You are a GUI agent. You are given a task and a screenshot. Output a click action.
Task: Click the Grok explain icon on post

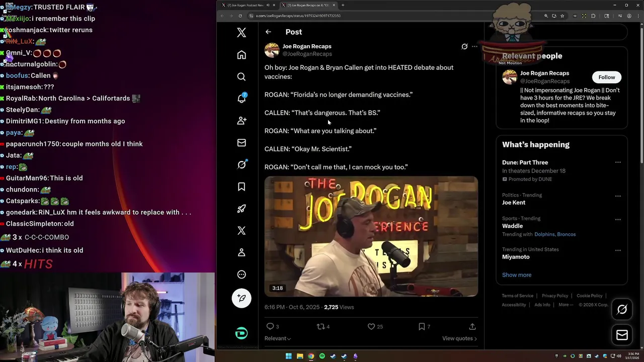(464, 46)
